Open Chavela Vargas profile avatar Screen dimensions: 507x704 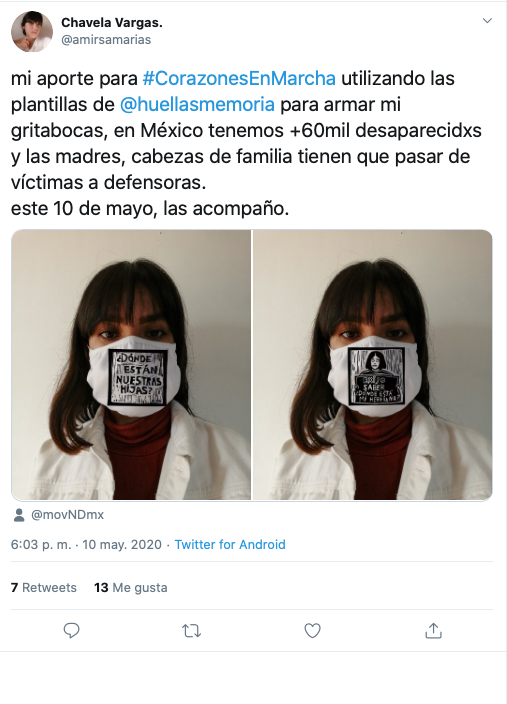point(32,31)
